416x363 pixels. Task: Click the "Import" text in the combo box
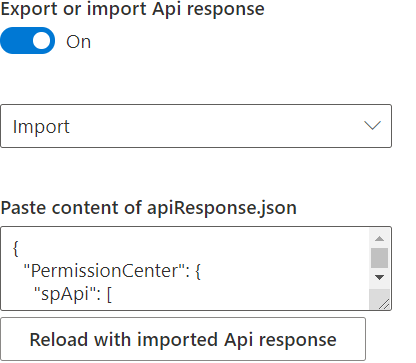(41, 127)
